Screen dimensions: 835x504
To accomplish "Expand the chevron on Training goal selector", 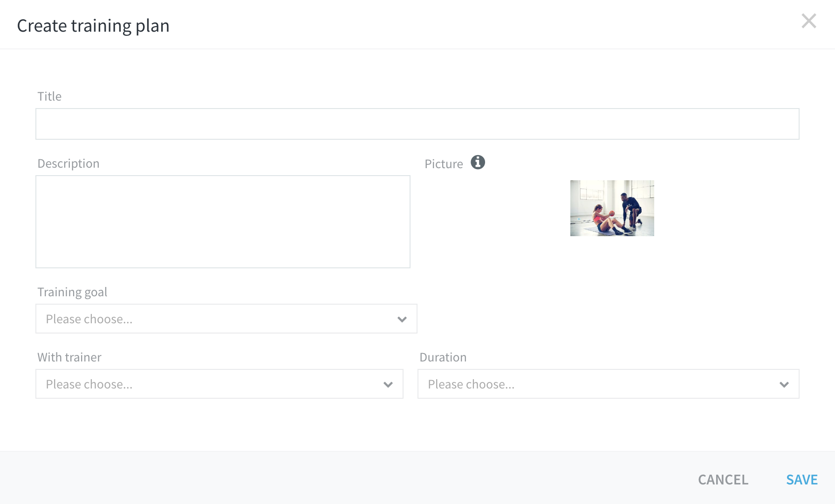I will coord(402,319).
